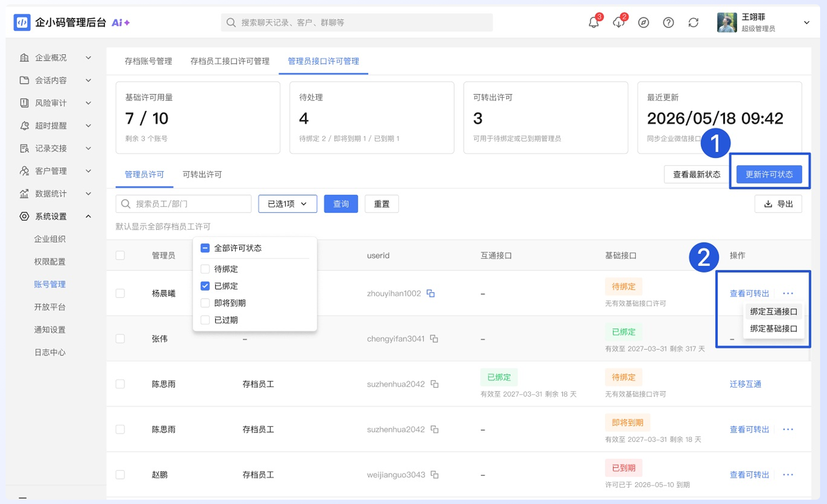Expand the 记录交接 sidebar menu
This screenshot has height=504, width=827.
88,148
